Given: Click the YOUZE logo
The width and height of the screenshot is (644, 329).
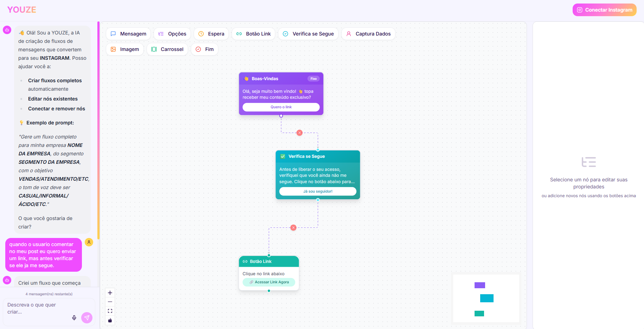Looking at the screenshot, I should coord(22,10).
